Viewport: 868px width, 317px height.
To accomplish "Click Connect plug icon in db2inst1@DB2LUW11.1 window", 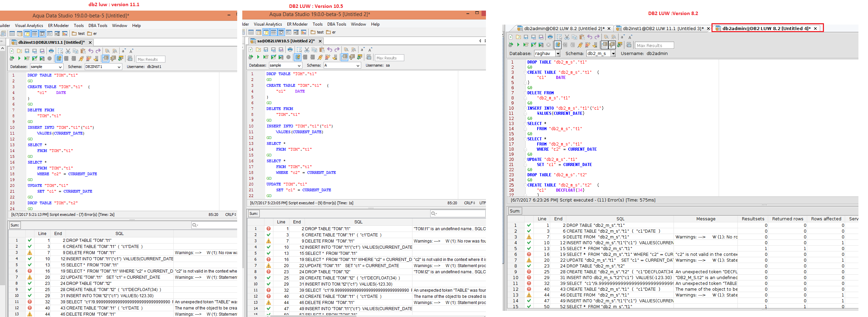I will pos(81,58).
